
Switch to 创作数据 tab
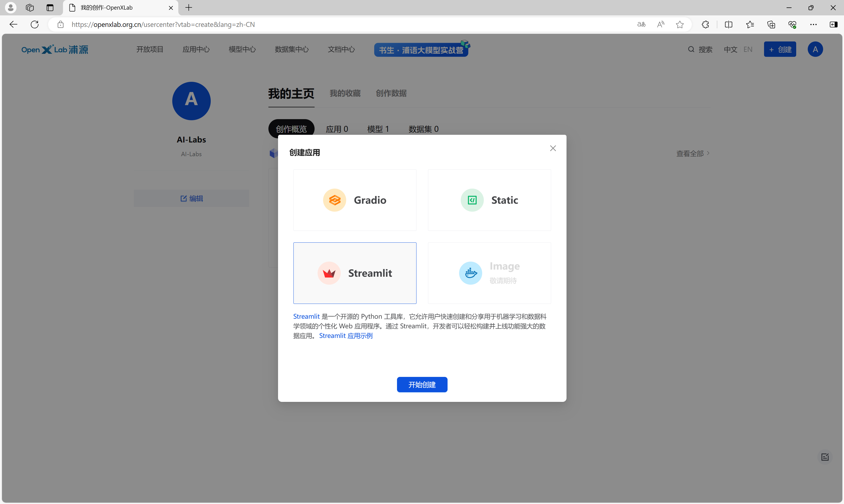pos(391,93)
